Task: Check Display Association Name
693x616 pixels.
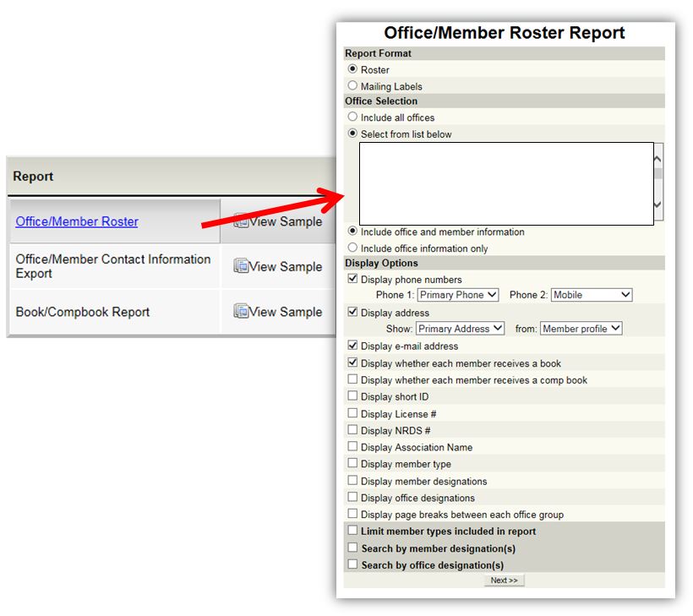Action: (352, 446)
